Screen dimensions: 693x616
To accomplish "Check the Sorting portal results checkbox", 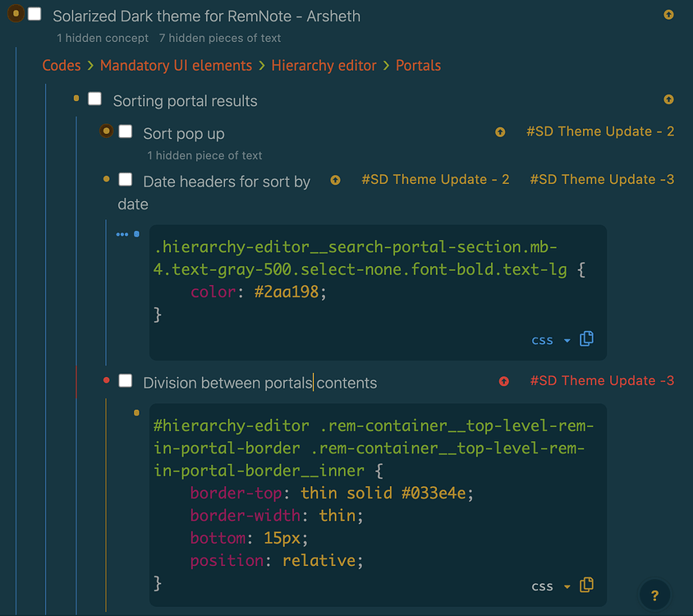I will (95, 99).
